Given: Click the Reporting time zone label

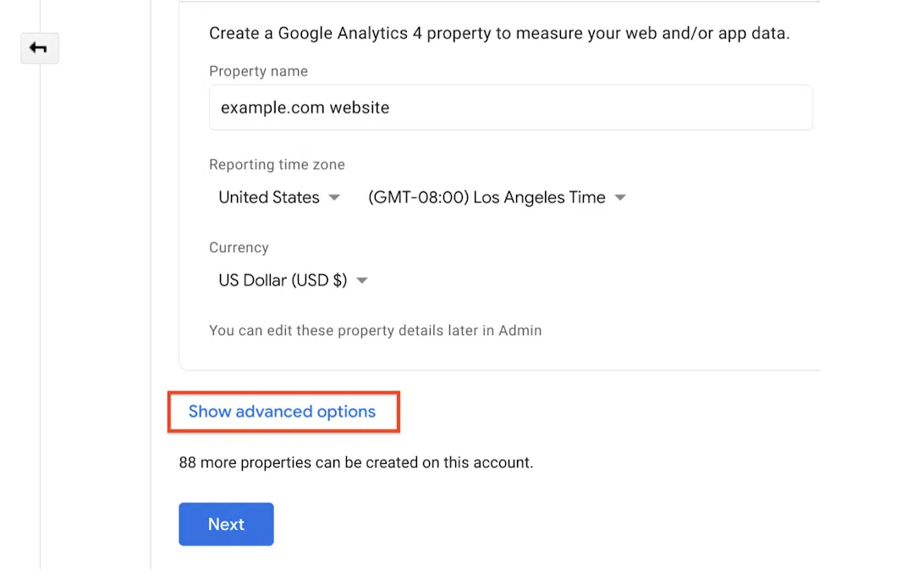Looking at the screenshot, I should (x=277, y=164).
